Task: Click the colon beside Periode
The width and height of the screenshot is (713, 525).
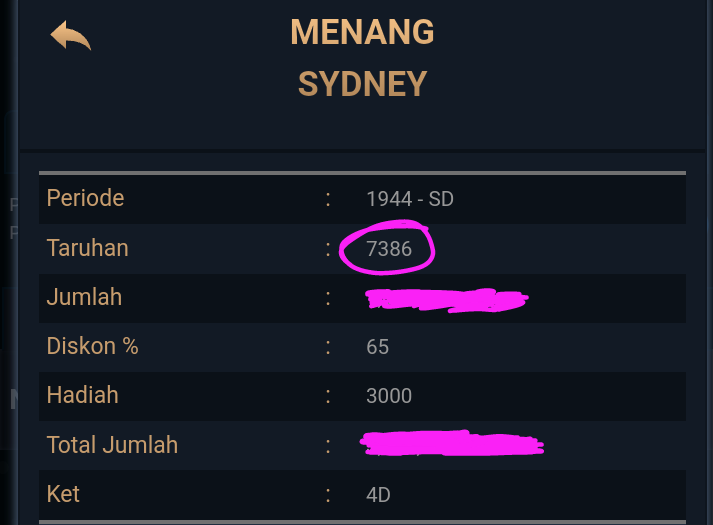Action: [328, 199]
